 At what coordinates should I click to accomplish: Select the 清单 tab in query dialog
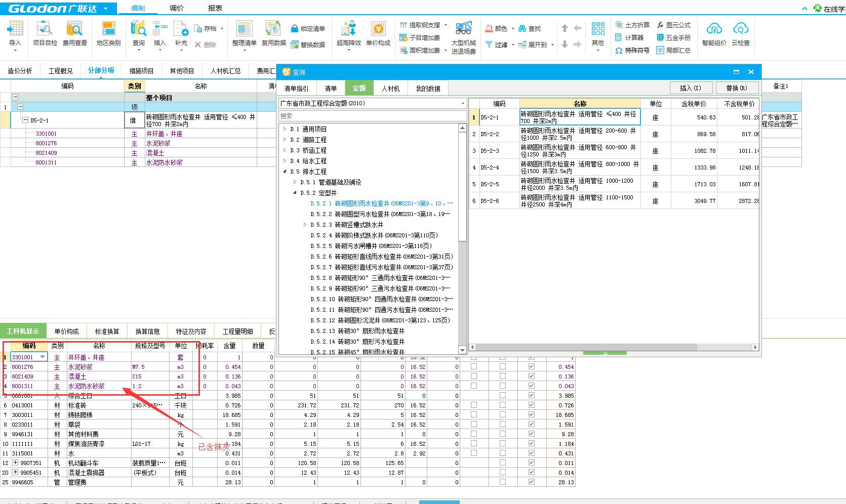click(x=331, y=89)
